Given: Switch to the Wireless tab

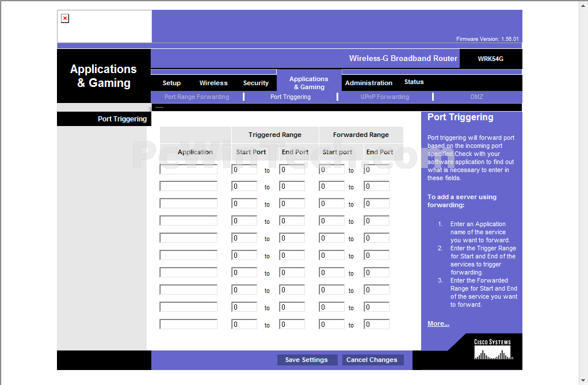Looking at the screenshot, I should [213, 83].
